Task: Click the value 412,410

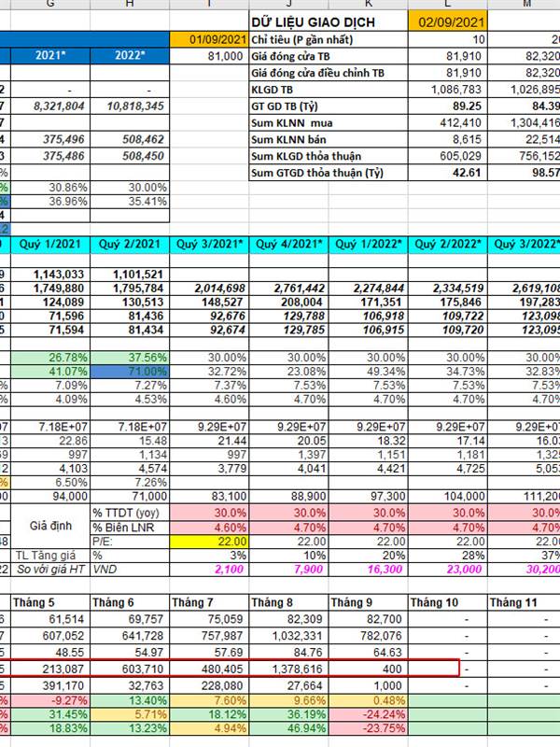Action: [448, 122]
